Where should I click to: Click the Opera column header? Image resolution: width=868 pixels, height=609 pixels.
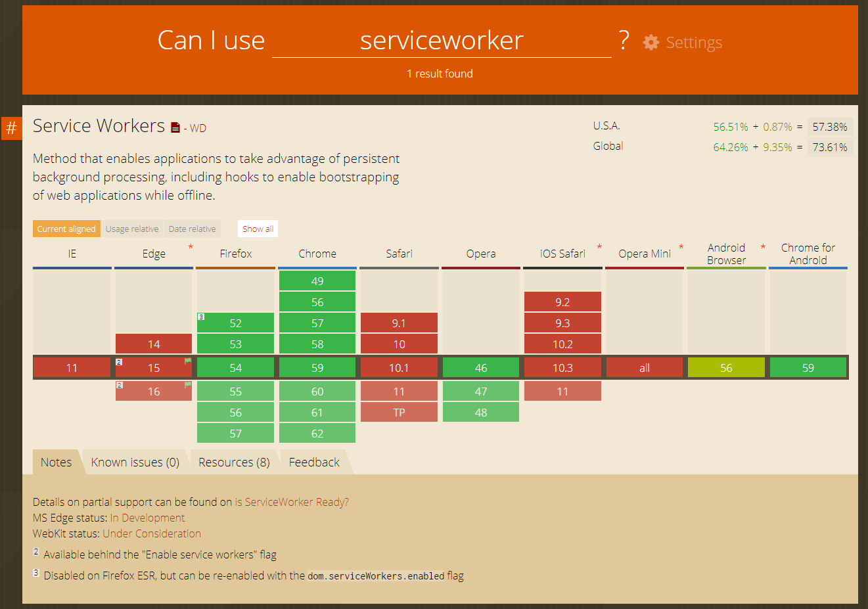[x=481, y=254]
